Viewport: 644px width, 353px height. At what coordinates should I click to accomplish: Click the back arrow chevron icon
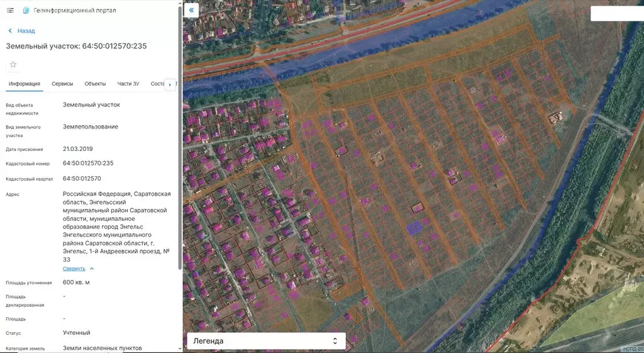pyautogui.click(x=10, y=31)
